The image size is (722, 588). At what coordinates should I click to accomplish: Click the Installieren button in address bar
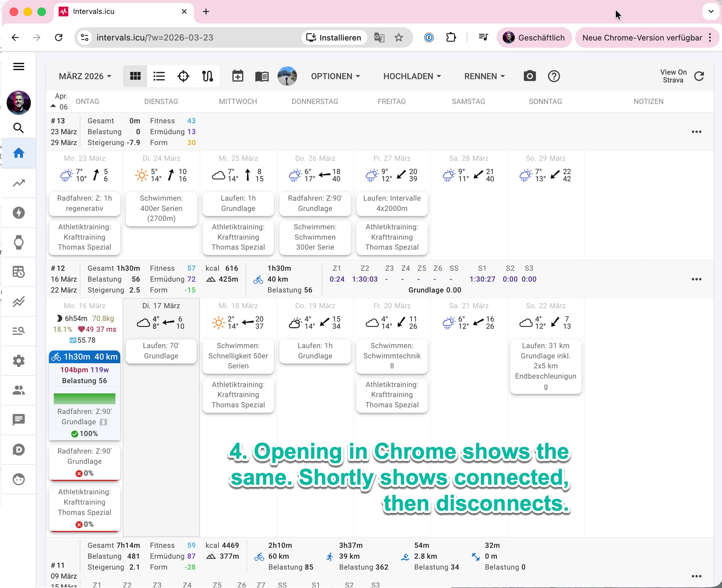coord(334,38)
